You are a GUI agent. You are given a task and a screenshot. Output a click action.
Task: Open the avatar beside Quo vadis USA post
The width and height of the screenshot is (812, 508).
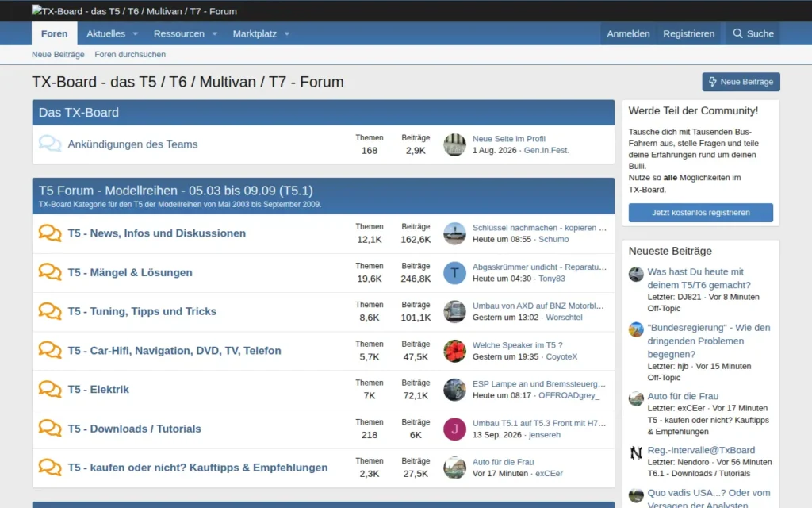(x=636, y=495)
